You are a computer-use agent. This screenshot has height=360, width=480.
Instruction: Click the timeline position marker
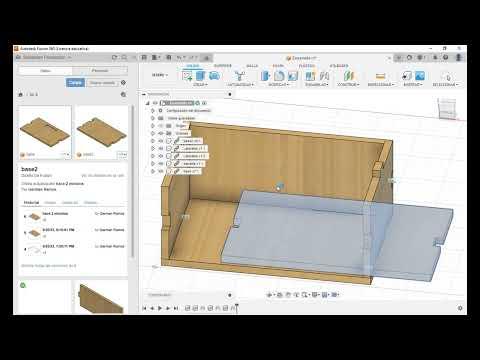point(236,308)
